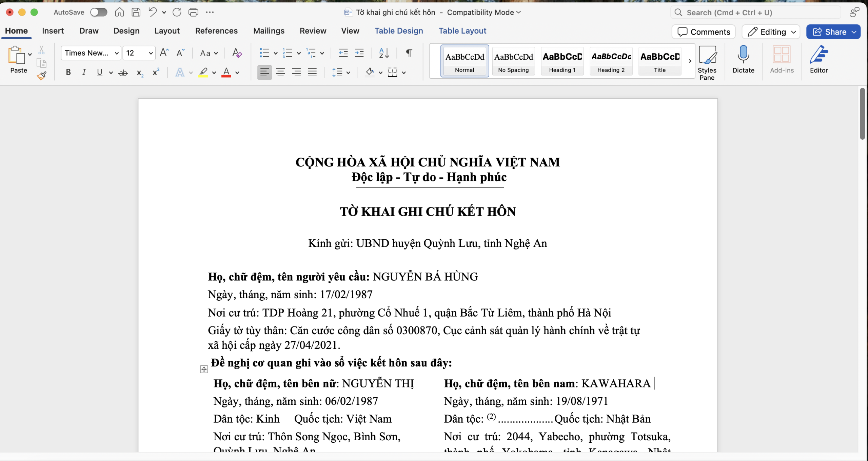Apply the Heading 1 style
868x461 pixels.
point(562,61)
